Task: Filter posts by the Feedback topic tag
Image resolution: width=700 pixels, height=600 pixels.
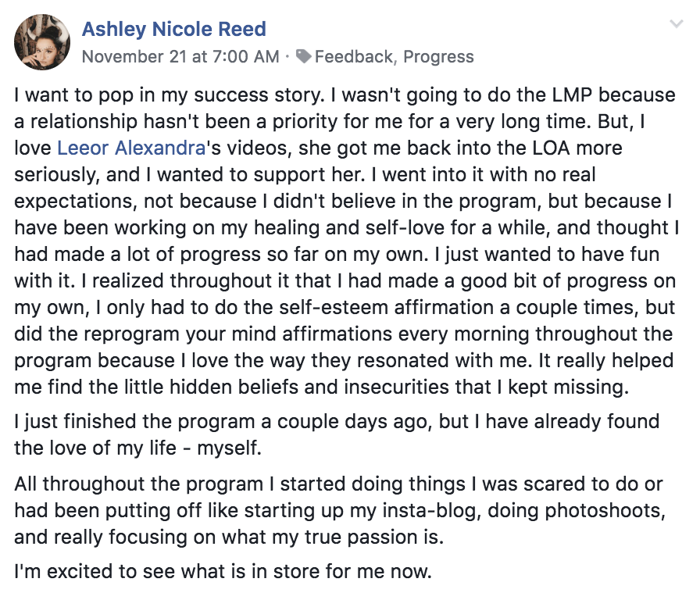Action: click(x=354, y=57)
